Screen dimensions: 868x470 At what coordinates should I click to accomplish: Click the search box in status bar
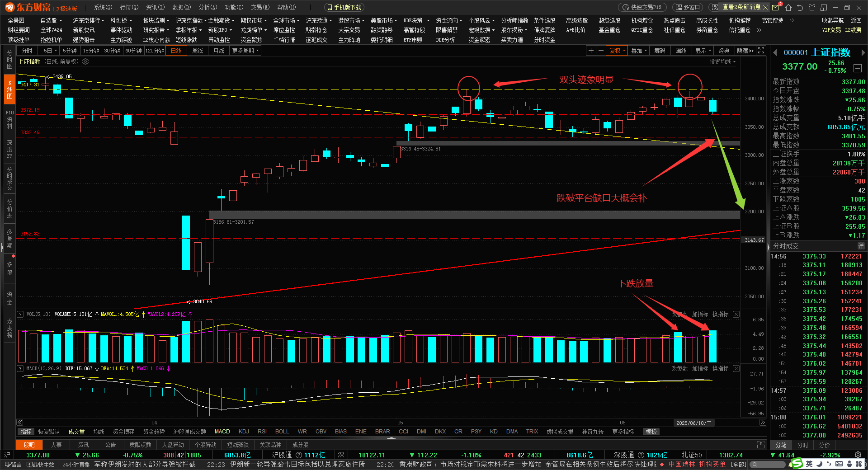[x=769, y=464]
